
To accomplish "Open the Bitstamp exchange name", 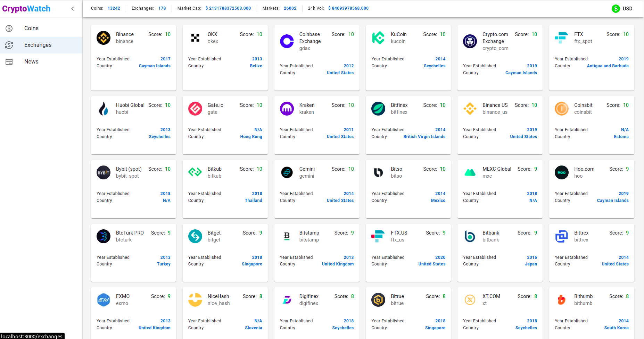I will (309, 233).
